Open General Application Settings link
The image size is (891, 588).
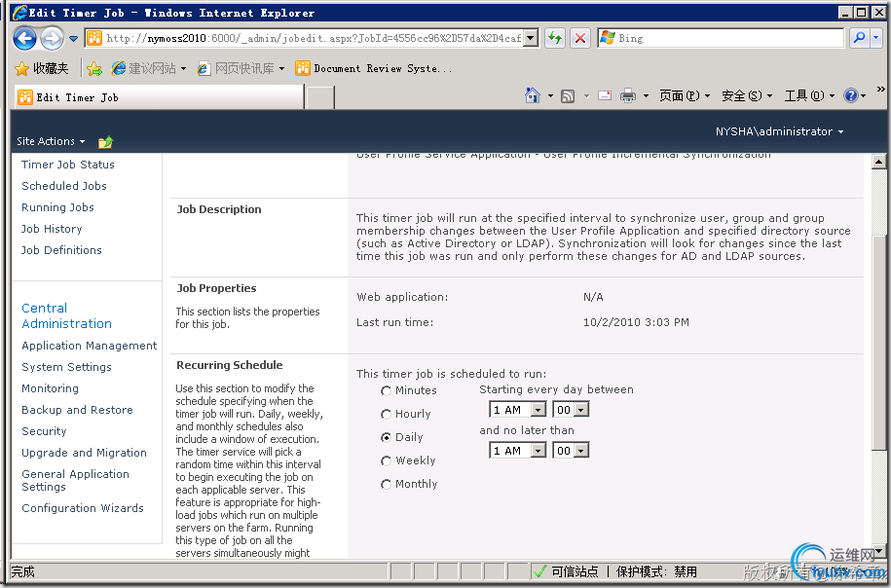click(x=75, y=480)
